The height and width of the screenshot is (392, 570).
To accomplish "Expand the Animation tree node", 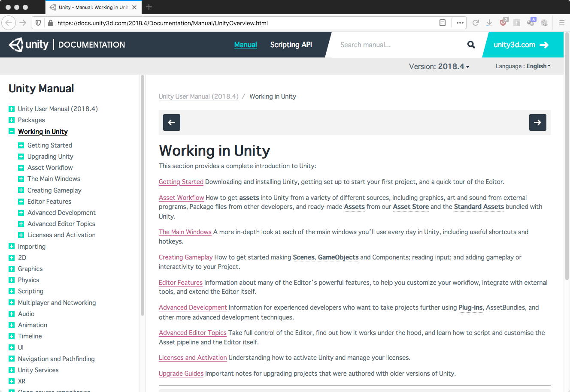I will pos(12,325).
